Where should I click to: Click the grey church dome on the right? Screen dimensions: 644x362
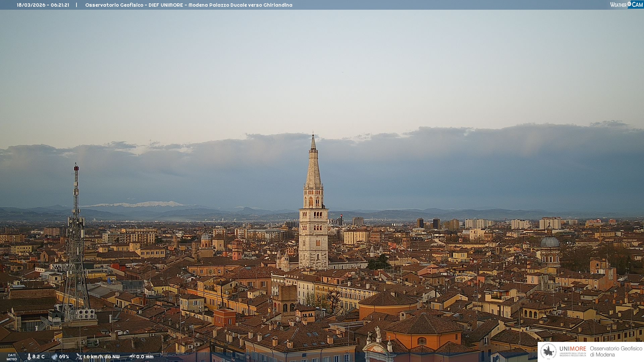tap(550, 242)
